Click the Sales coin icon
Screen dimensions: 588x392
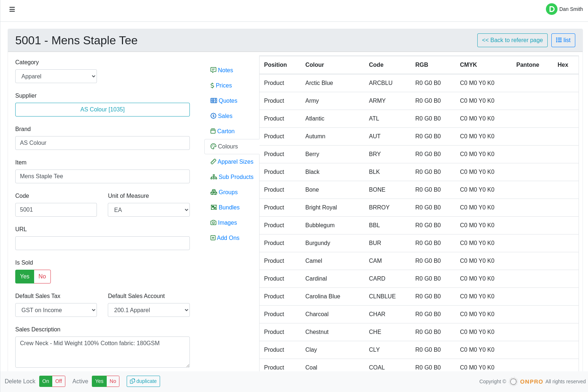(213, 116)
